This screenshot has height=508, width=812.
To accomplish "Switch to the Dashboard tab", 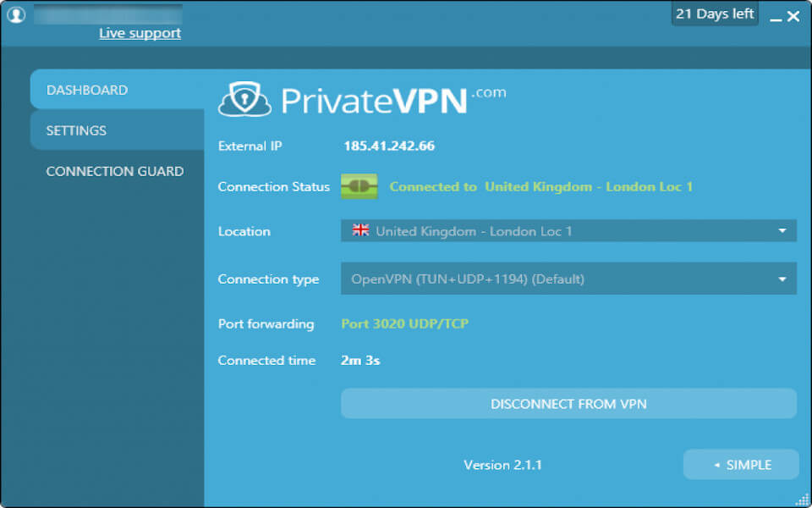I will point(117,90).
